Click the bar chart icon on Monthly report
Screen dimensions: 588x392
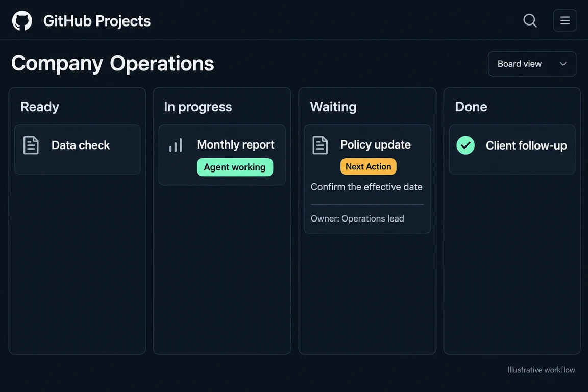pyautogui.click(x=176, y=145)
